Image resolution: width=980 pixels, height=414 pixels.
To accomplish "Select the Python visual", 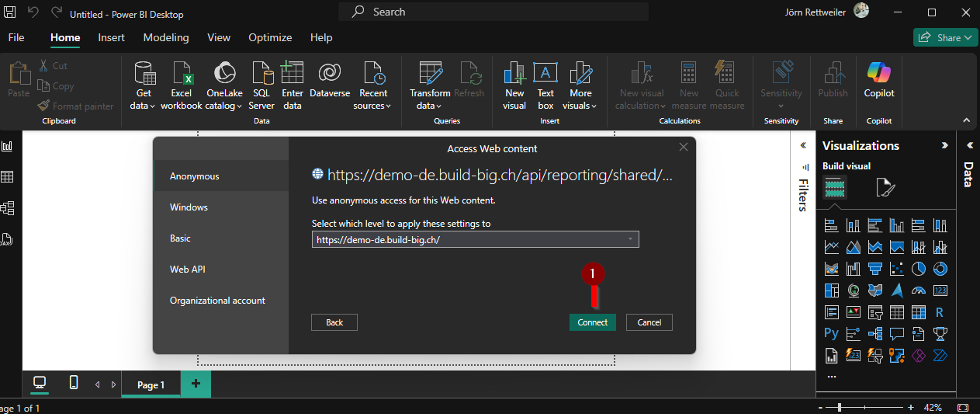I will coord(832,334).
